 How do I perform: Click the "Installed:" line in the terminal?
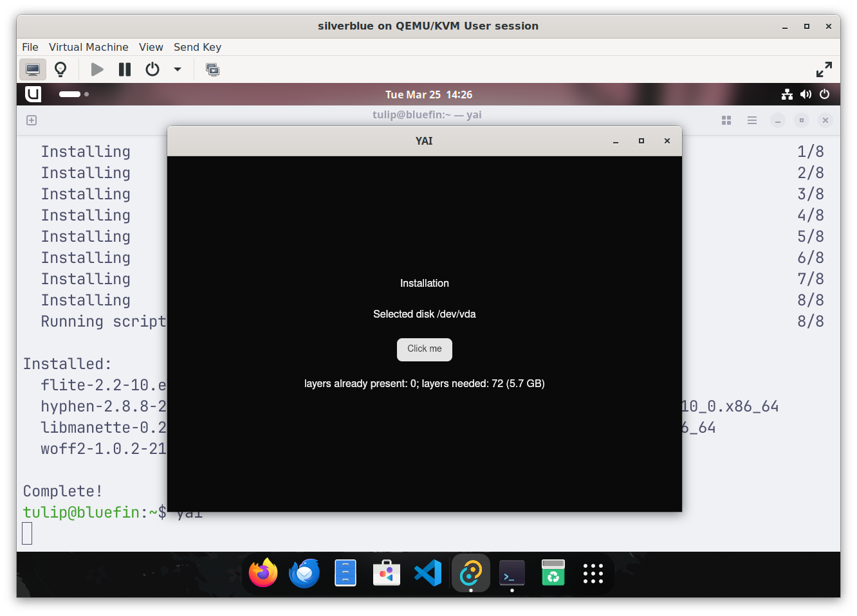[68, 364]
